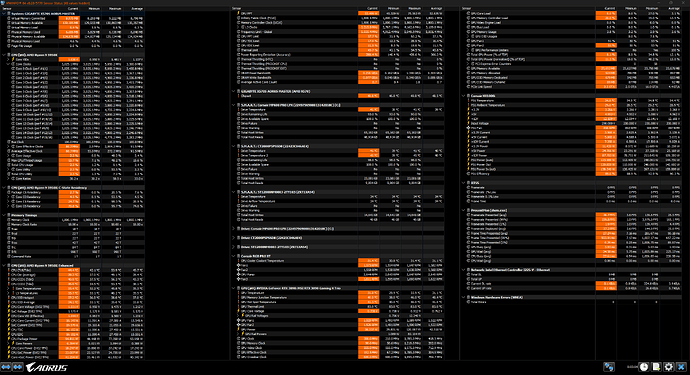Screen dimensions: 690x375
Task: Select Page File Usage row
Action: point(73,46)
